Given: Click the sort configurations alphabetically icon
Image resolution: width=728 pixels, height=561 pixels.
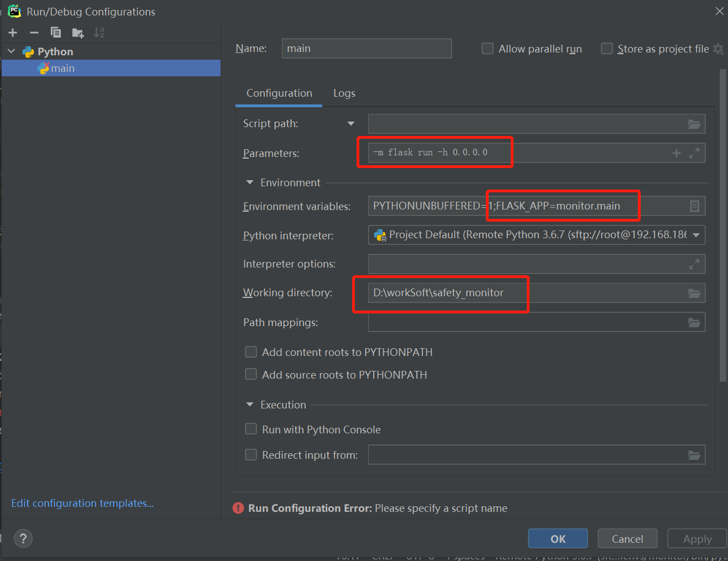Looking at the screenshot, I should click(x=99, y=33).
